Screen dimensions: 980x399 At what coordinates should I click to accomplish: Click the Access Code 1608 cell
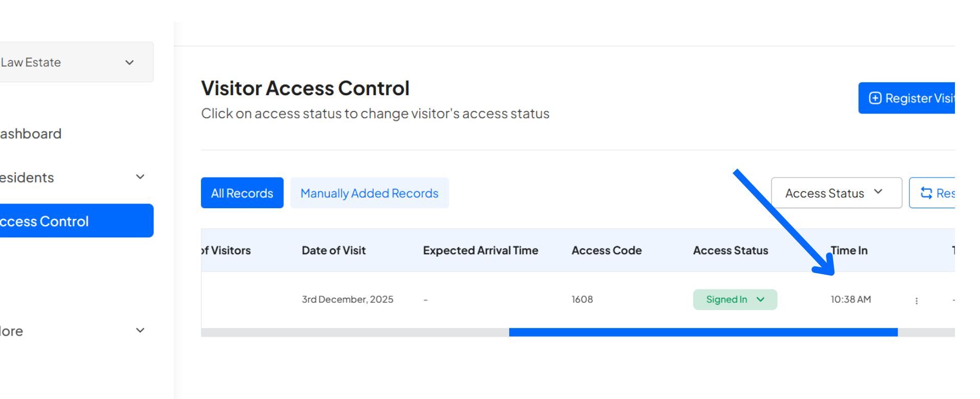(582, 299)
